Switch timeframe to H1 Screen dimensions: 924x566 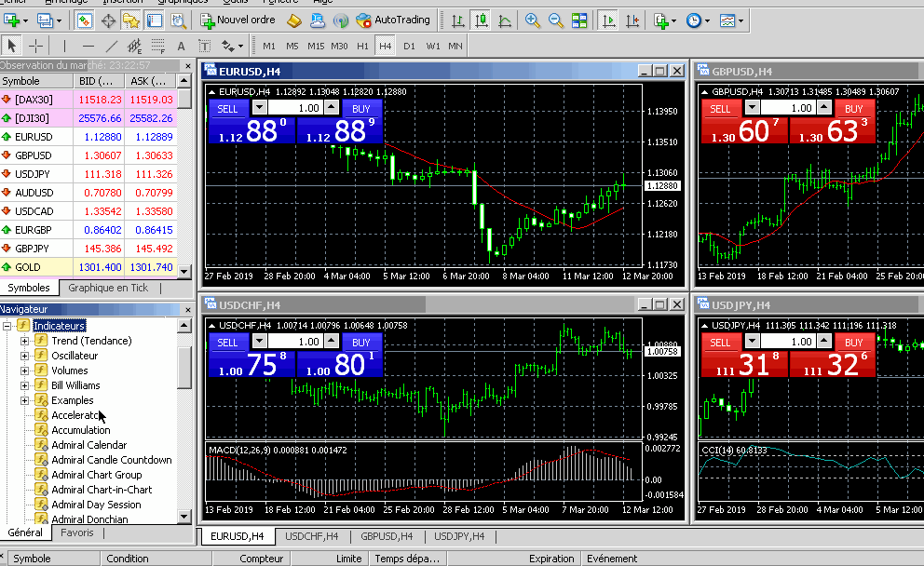point(362,46)
